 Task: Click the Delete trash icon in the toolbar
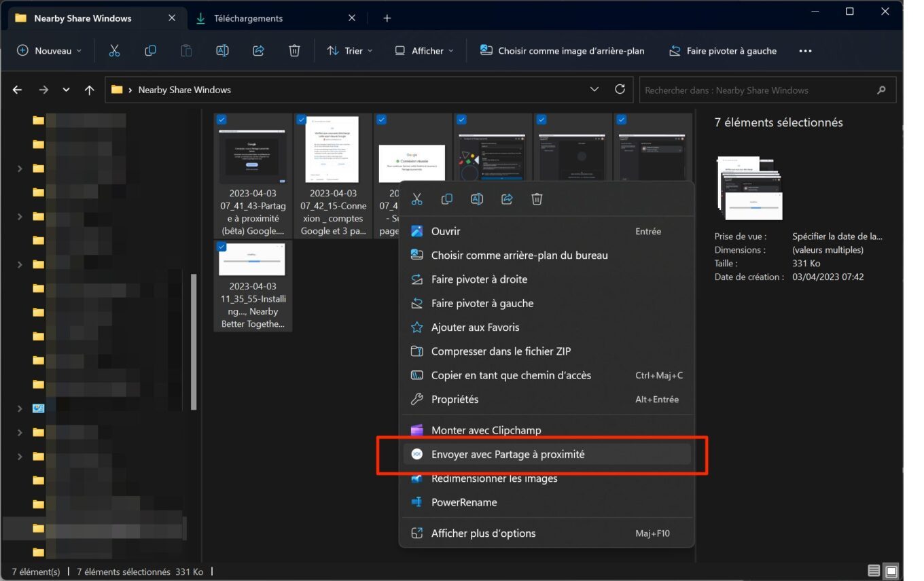pos(294,50)
